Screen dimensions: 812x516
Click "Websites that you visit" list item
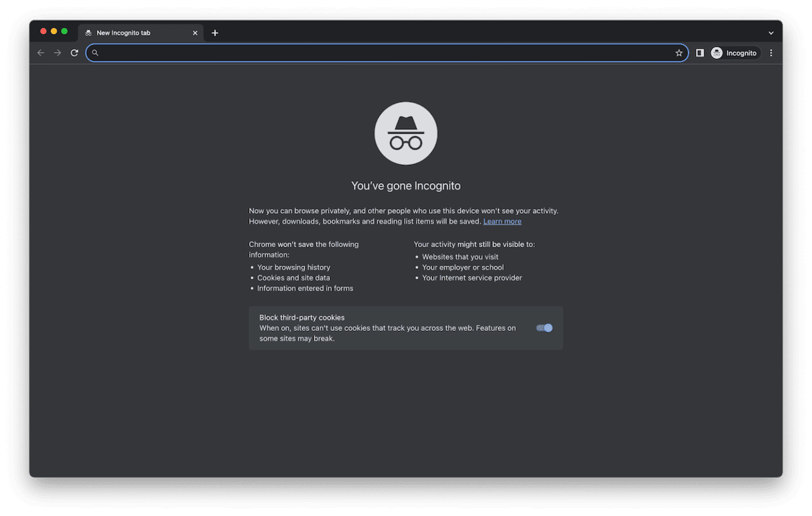point(460,257)
